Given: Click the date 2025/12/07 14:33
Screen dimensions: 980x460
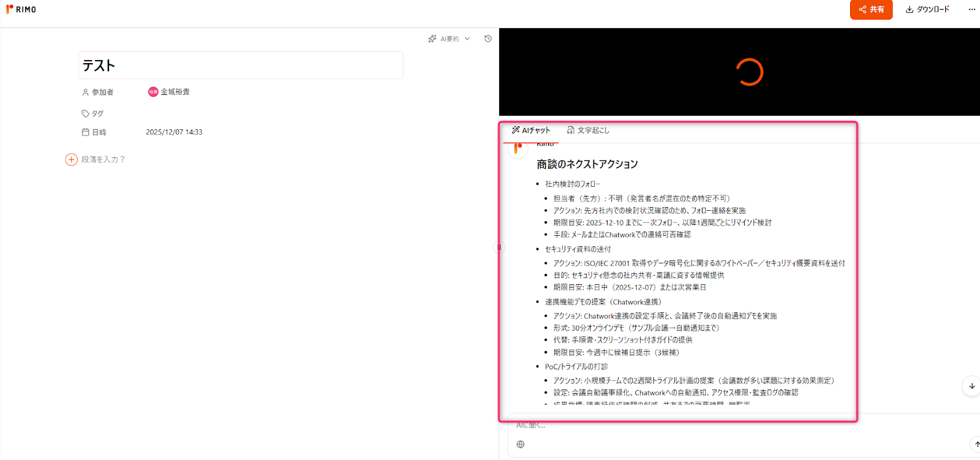Looking at the screenshot, I should pos(174,132).
